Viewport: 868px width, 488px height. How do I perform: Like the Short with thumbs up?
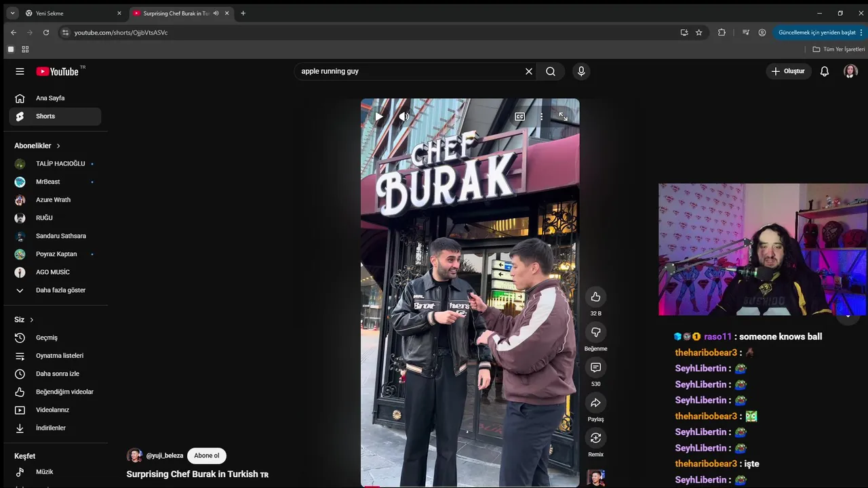coord(595,297)
